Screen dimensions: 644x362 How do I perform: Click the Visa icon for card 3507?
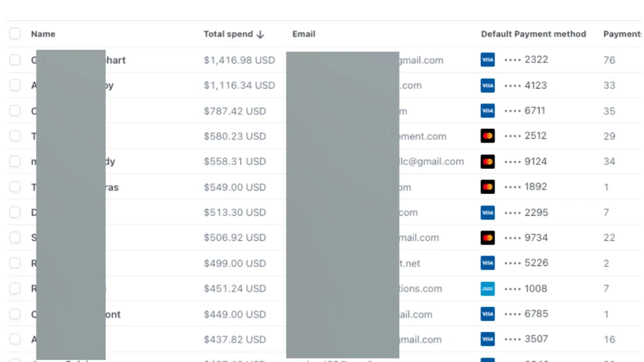click(x=487, y=339)
